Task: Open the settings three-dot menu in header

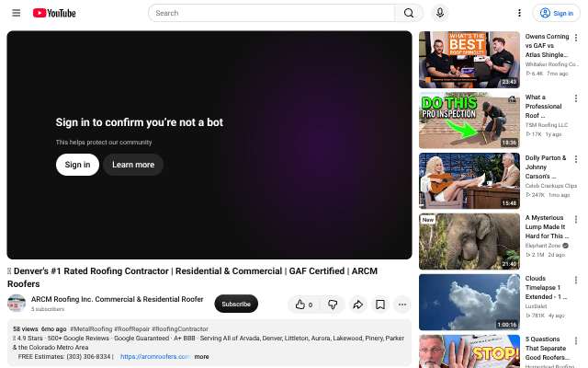Action: pos(519,13)
